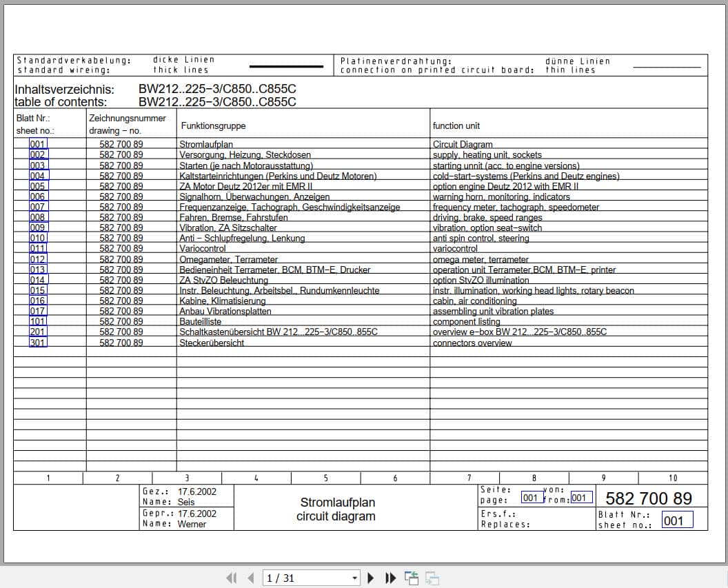Select 'option engine Deutz 2012 with EMR II'

(x=505, y=186)
